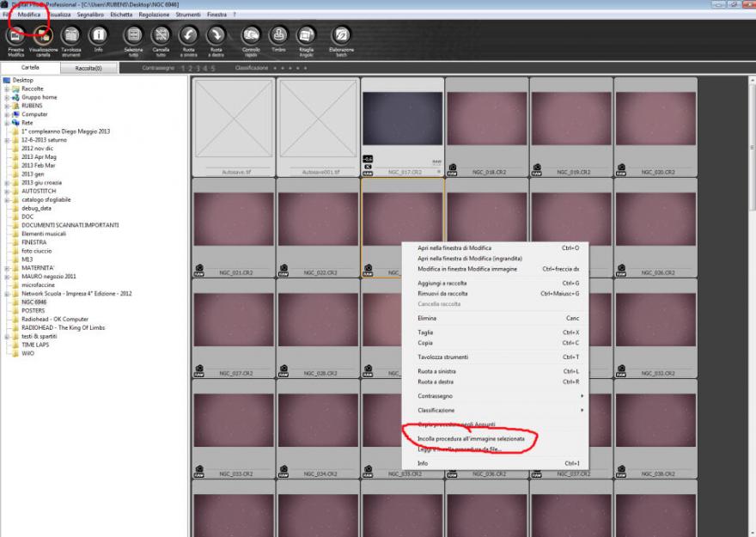756x537 pixels.
Task: Click the Info toolbar icon
Action: coord(99,36)
